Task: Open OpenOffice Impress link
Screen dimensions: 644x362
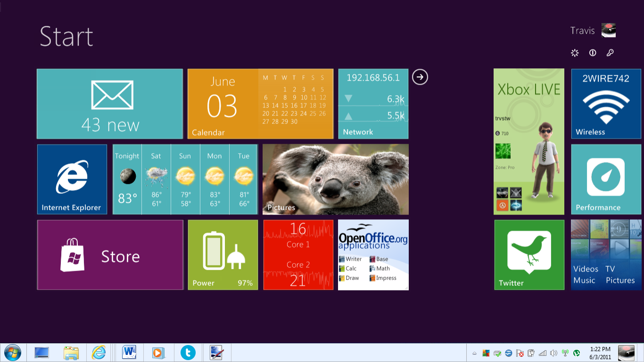Action: point(383,278)
